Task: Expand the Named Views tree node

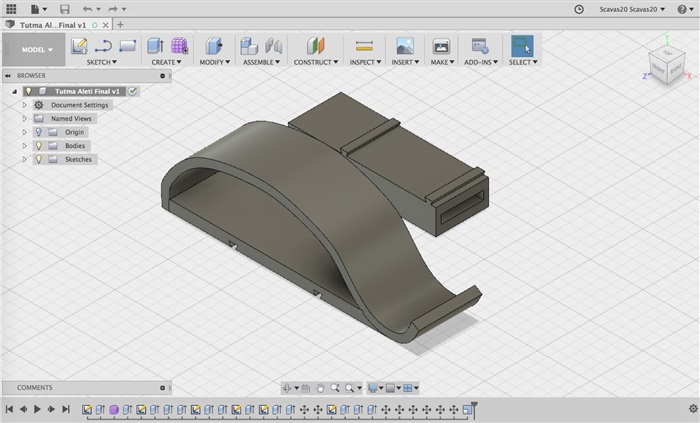Action: click(25, 118)
